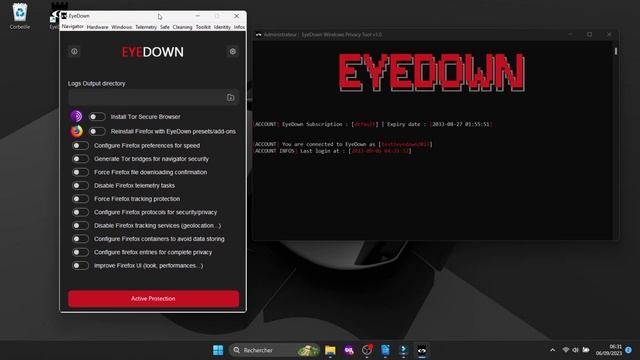Click the Rechercher taskbar search box
The image size is (640, 360).
(274, 350)
